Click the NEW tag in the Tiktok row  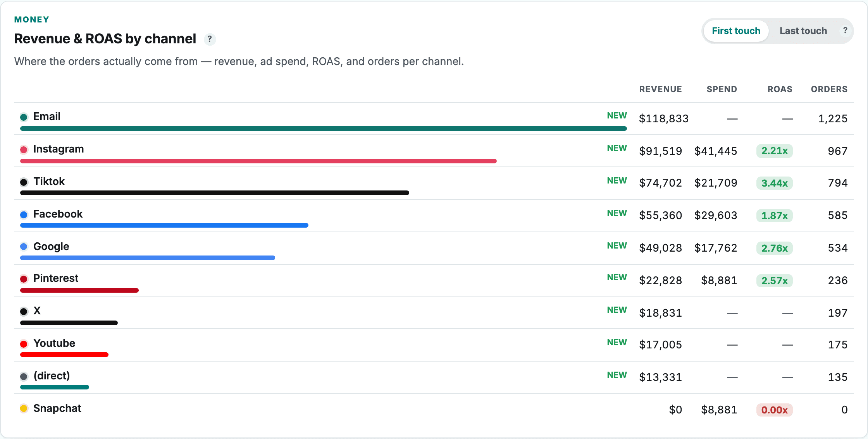617,181
